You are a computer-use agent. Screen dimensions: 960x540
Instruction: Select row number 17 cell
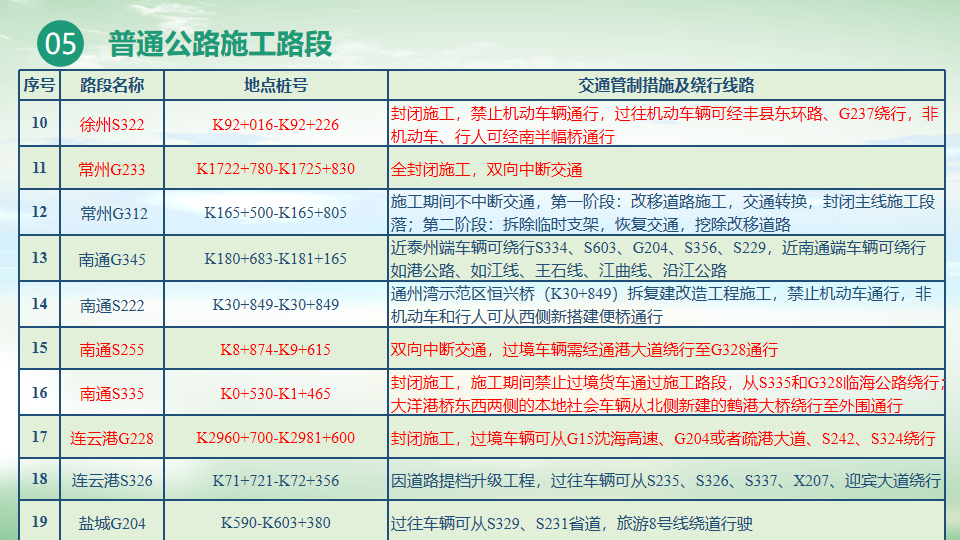click(x=40, y=437)
